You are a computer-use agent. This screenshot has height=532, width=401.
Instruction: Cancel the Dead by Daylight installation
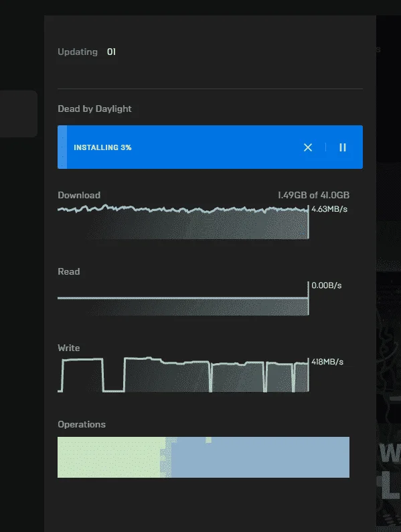pos(308,147)
